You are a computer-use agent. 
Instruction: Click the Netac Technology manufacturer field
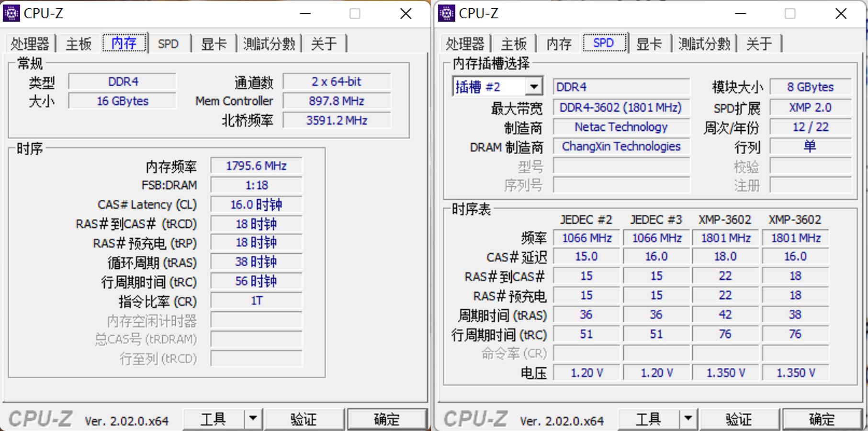pyautogui.click(x=621, y=127)
